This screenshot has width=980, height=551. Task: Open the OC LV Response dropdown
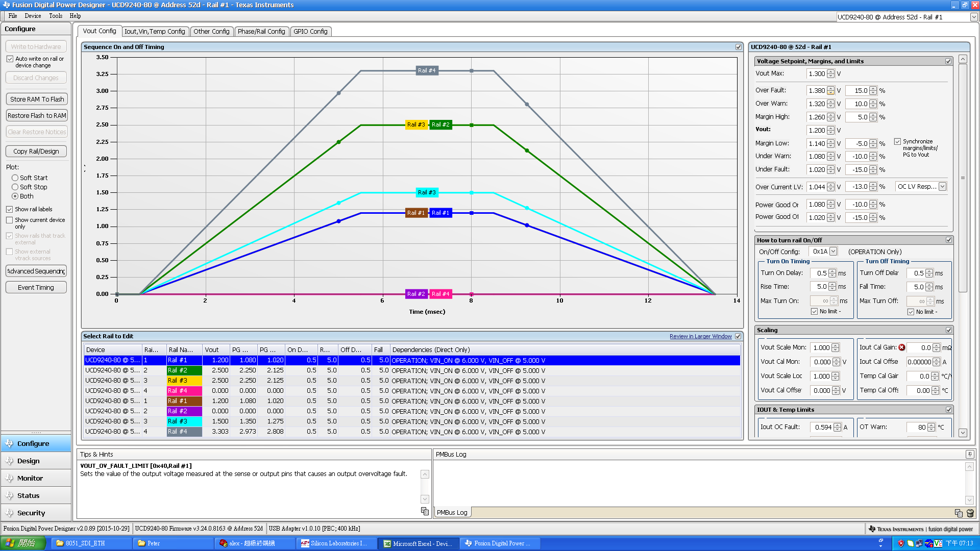click(x=942, y=187)
